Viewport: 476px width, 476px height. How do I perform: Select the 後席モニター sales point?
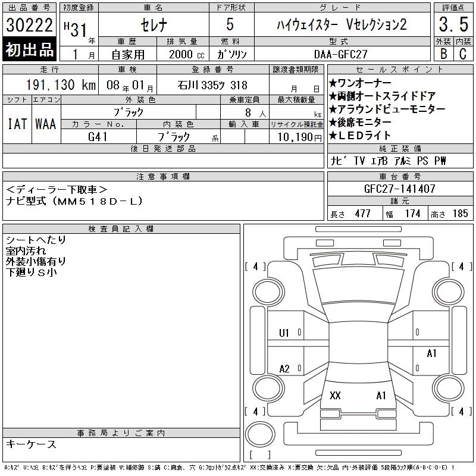[x=360, y=122]
